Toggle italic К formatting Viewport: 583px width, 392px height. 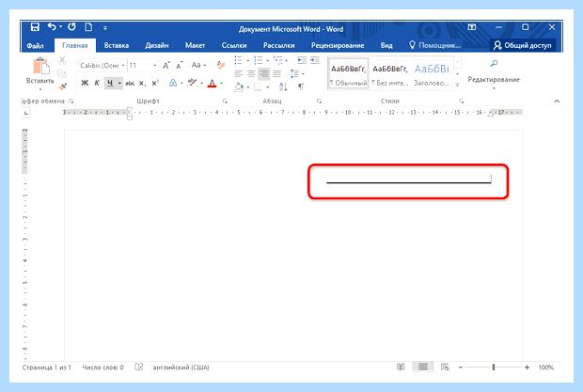tap(97, 83)
